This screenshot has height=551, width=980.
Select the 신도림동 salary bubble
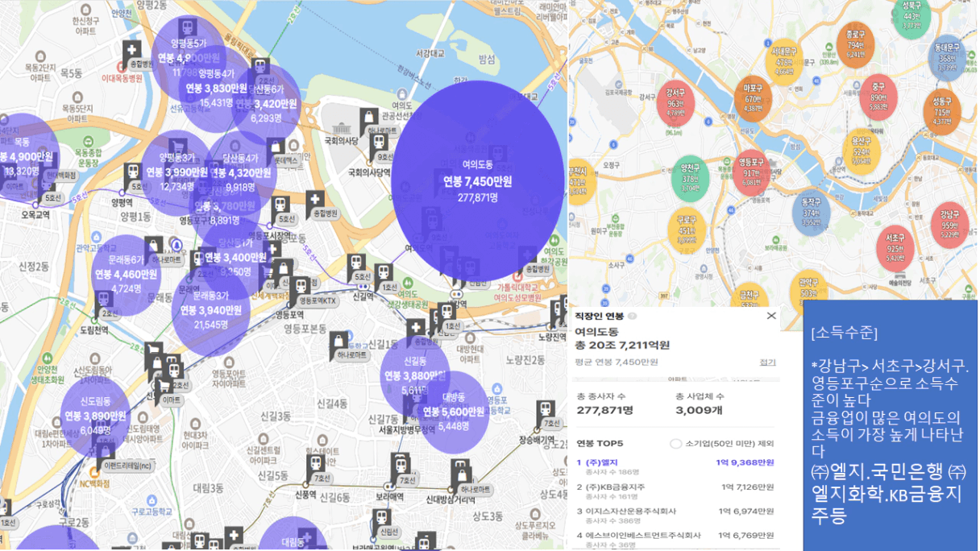pyautogui.click(x=95, y=416)
